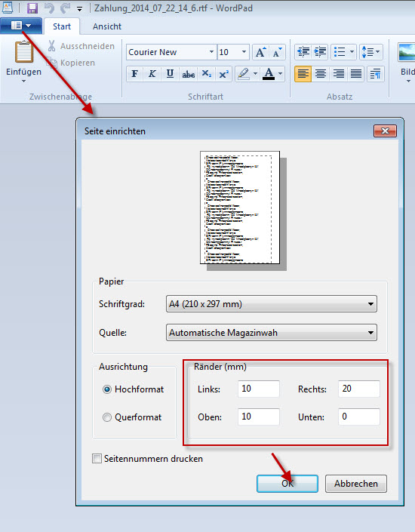Open the WordPad file menu button
Screen dimensions: 415x532
pyautogui.click(x=21, y=26)
